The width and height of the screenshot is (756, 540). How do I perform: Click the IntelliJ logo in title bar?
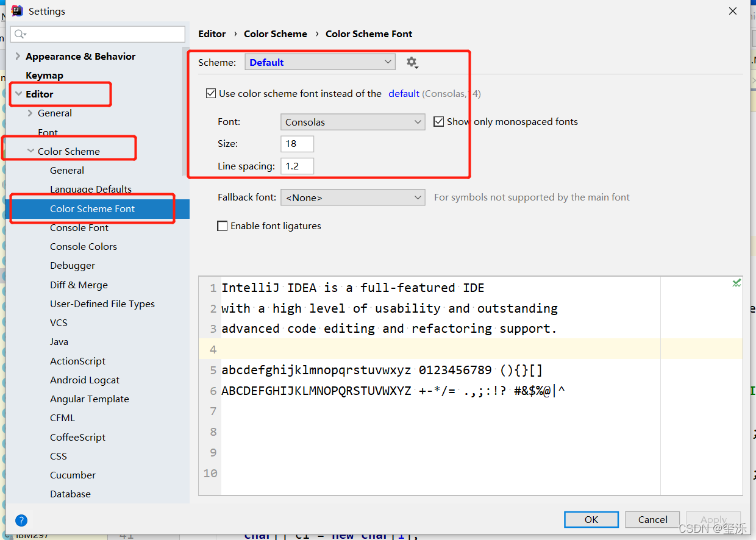tap(17, 11)
